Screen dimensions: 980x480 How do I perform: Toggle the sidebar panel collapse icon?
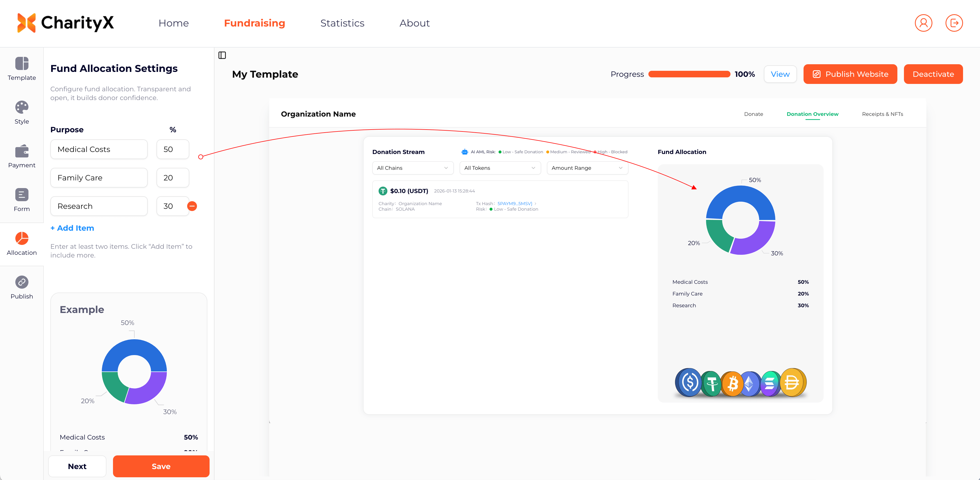click(x=222, y=55)
